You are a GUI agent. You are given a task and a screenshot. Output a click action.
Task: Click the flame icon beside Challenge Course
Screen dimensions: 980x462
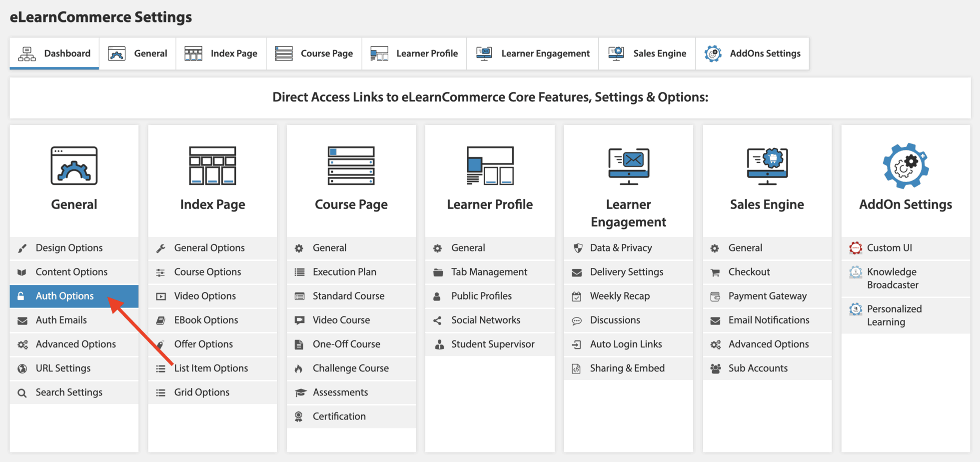[299, 368]
